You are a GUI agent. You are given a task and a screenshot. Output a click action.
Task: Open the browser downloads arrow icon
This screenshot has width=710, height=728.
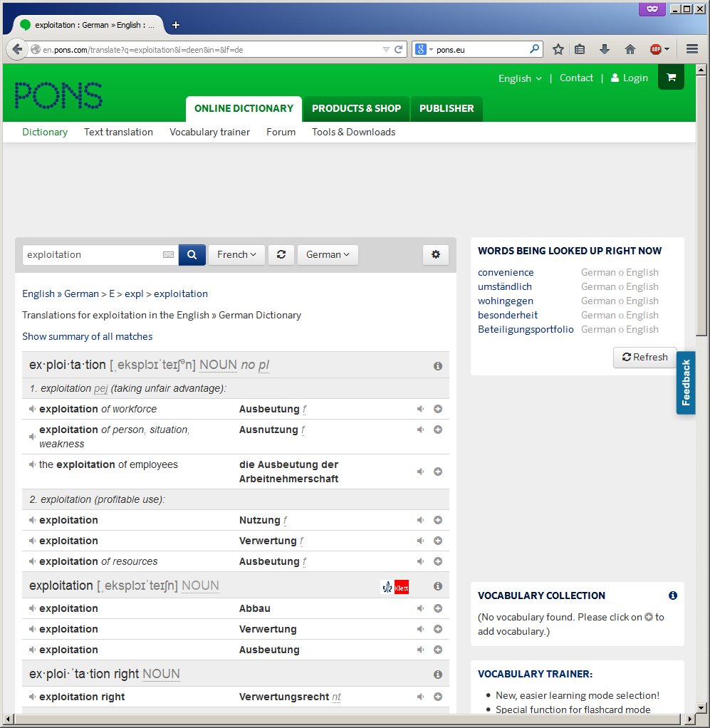click(604, 49)
